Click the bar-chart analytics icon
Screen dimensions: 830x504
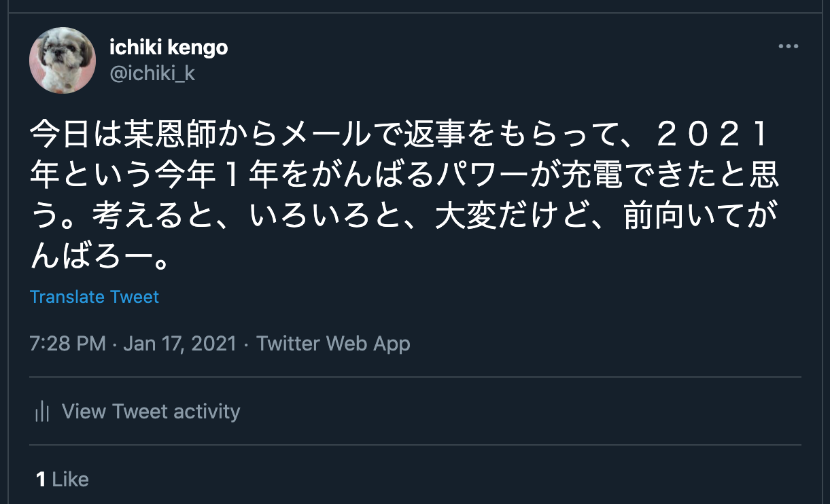42,412
